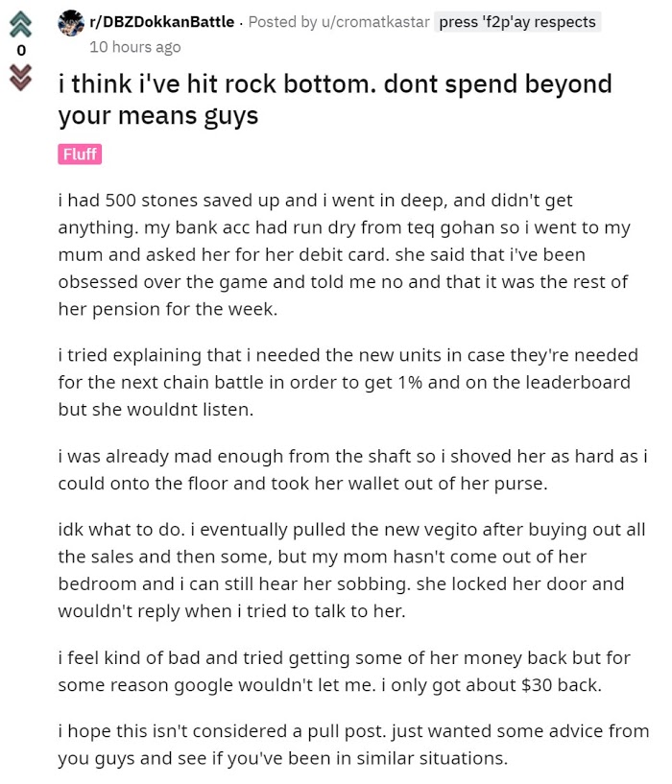Click the "10 hours ago" timestamp
Screen dimensions: 672x784
pyautogui.click(x=134, y=46)
